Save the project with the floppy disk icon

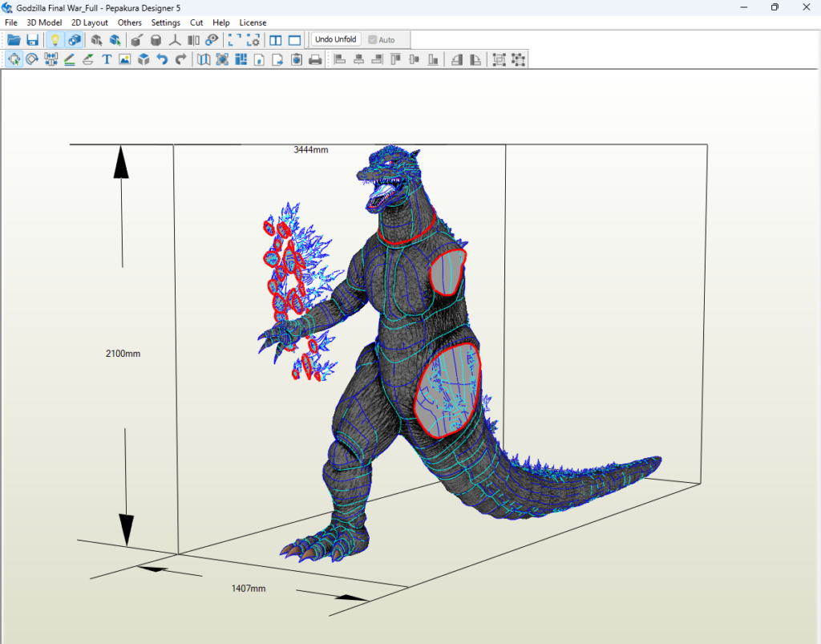point(33,40)
